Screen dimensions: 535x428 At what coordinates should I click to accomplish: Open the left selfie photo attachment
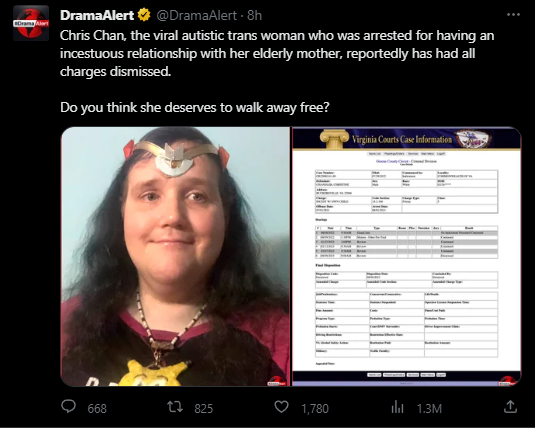[x=175, y=257]
